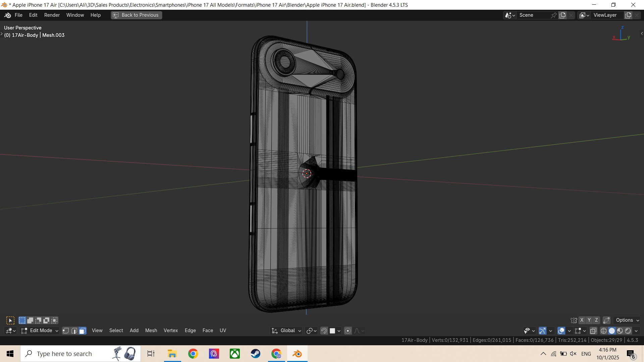Open proportional editing falloff dropdown
644x362 pixels.
click(x=359, y=331)
